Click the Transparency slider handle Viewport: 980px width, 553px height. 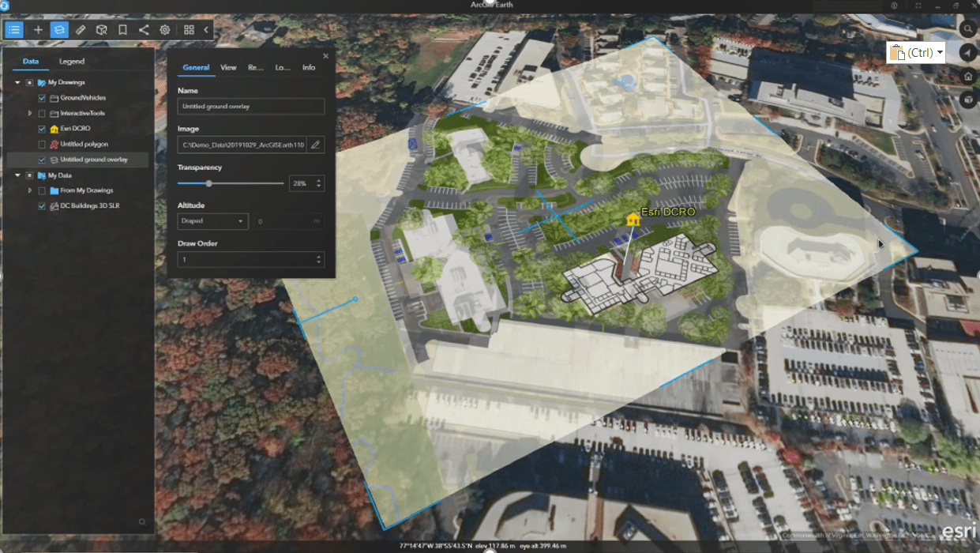click(x=208, y=183)
